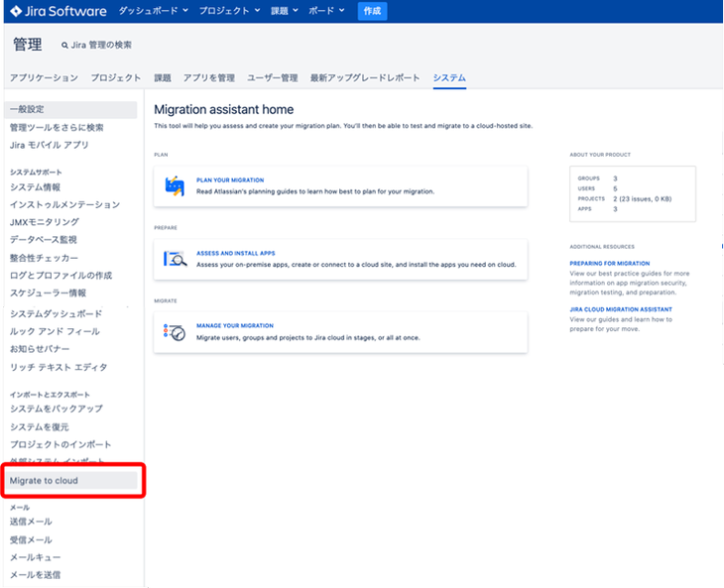Click the APPS label in product box
The height and width of the screenshot is (588, 724).
pyautogui.click(x=584, y=209)
